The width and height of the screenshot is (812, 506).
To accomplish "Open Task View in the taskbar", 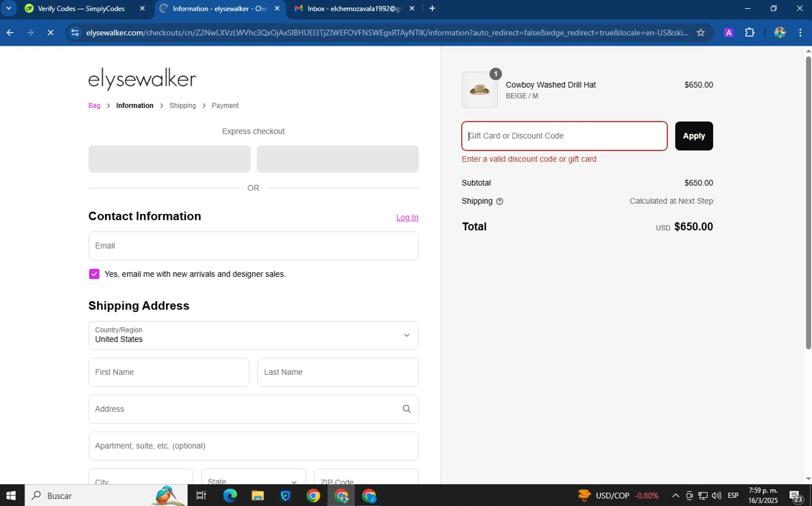I will [201, 496].
